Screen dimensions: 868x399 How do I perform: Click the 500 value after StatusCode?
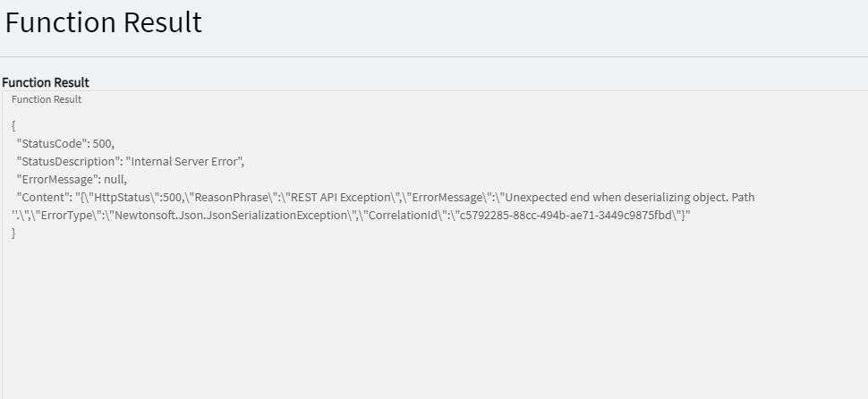pyautogui.click(x=103, y=143)
